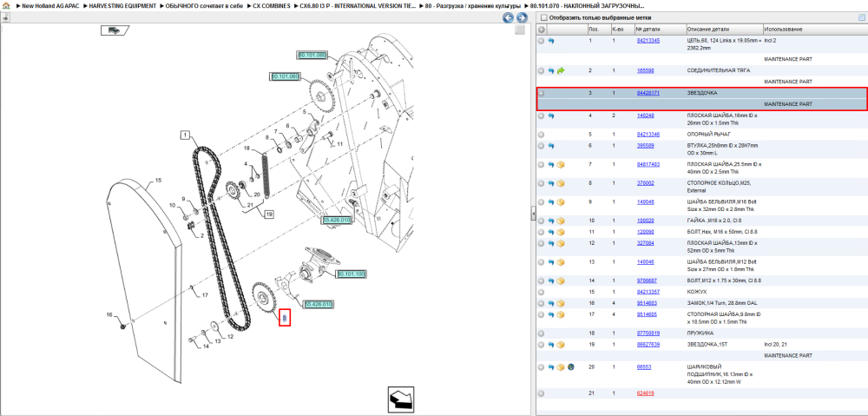
Task: Click the green arrow icon for position 2
Action: (561, 71)
